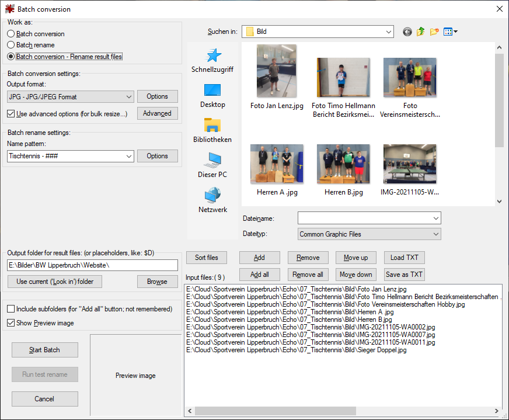Open Netzwerk in places sidebar
This screenshot has width=509, height=420.
[212, 201]
